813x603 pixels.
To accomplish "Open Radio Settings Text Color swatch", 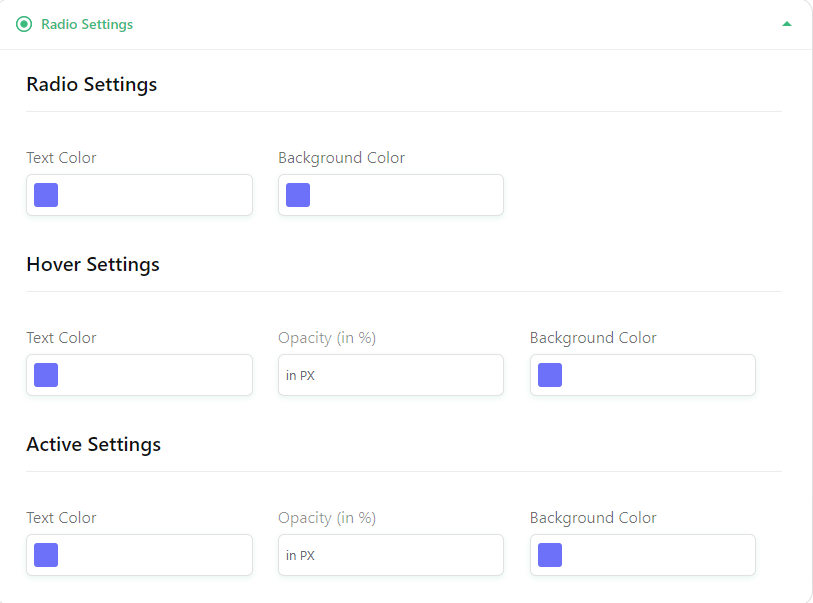I will click(x=46, y=195).
